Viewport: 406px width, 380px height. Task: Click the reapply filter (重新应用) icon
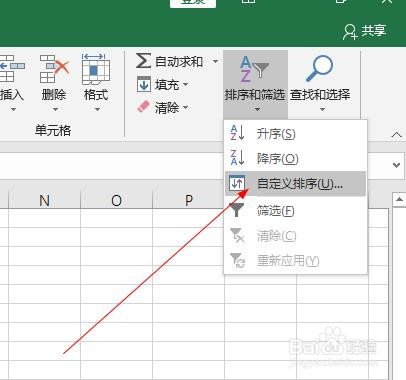pos(238,260)
